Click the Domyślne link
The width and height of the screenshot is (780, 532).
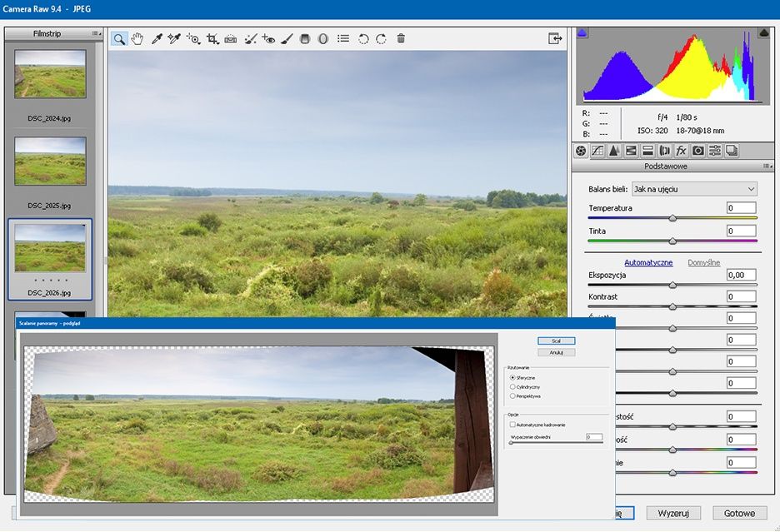[x=704, y=262]
